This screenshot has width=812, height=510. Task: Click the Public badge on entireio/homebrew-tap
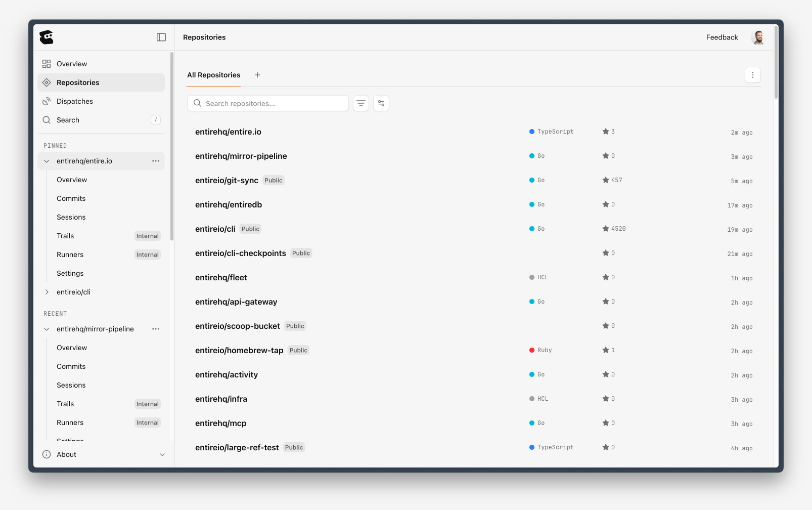tap(298, 350)
